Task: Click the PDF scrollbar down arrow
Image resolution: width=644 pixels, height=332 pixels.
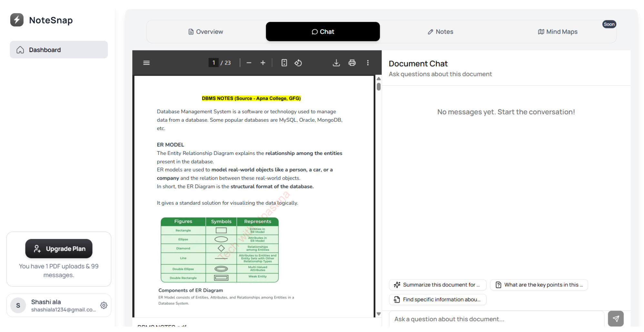Action: [x=379, y=314]
